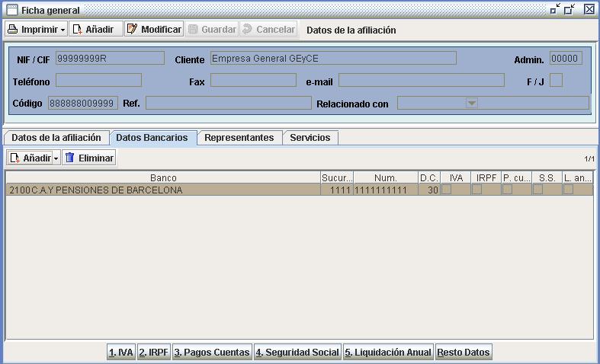
Task: Click the top toolbar Añadir button
Action: [95, 29]
